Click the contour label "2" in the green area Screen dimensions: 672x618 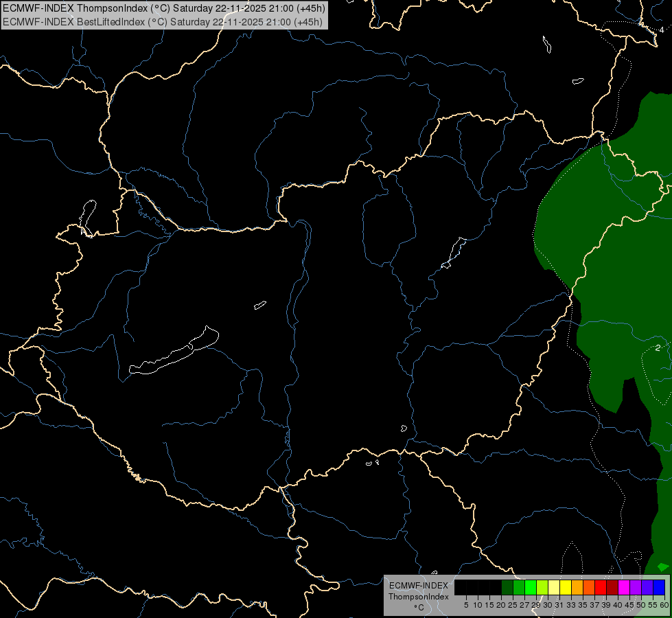pyautogui.click(x=658, y=348)
